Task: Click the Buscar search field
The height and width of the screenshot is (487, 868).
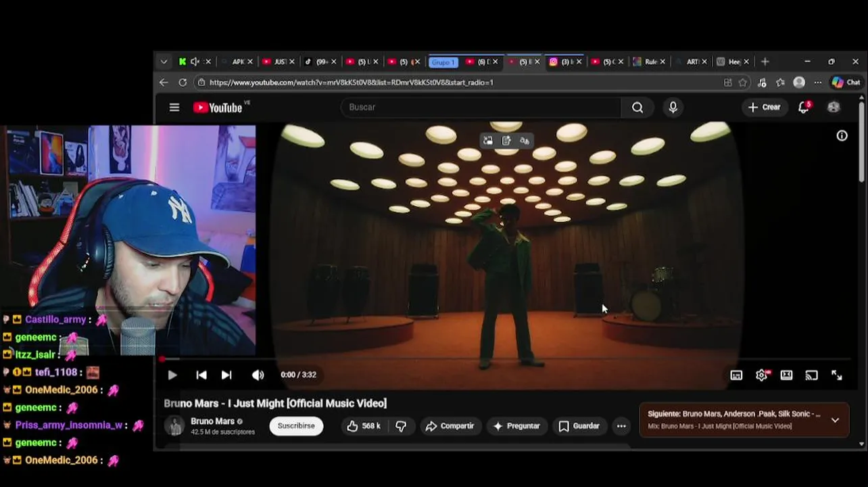Action: pyautogui.click(x=481, y=107)
